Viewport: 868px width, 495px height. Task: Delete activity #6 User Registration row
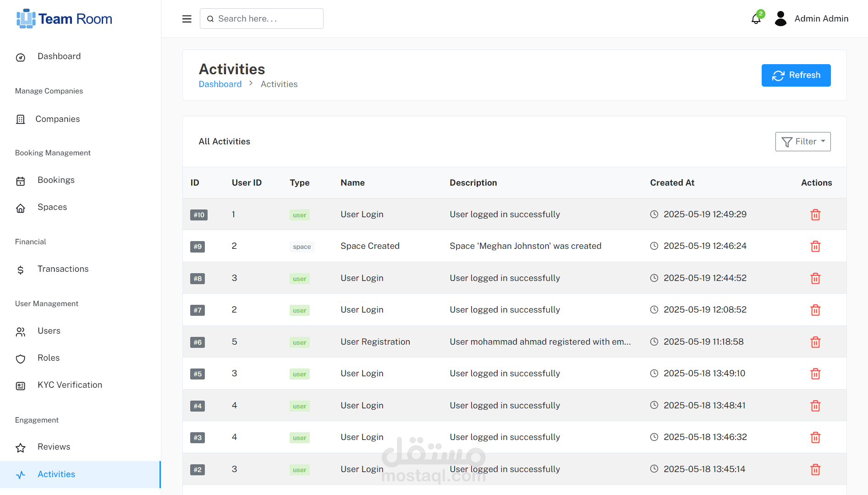tap(815, 342)
